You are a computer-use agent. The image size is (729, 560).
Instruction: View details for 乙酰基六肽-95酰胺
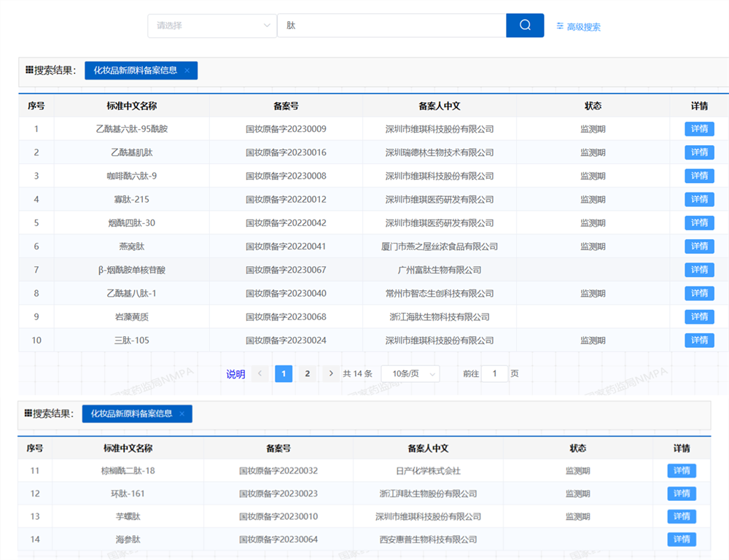pos(699,129)
